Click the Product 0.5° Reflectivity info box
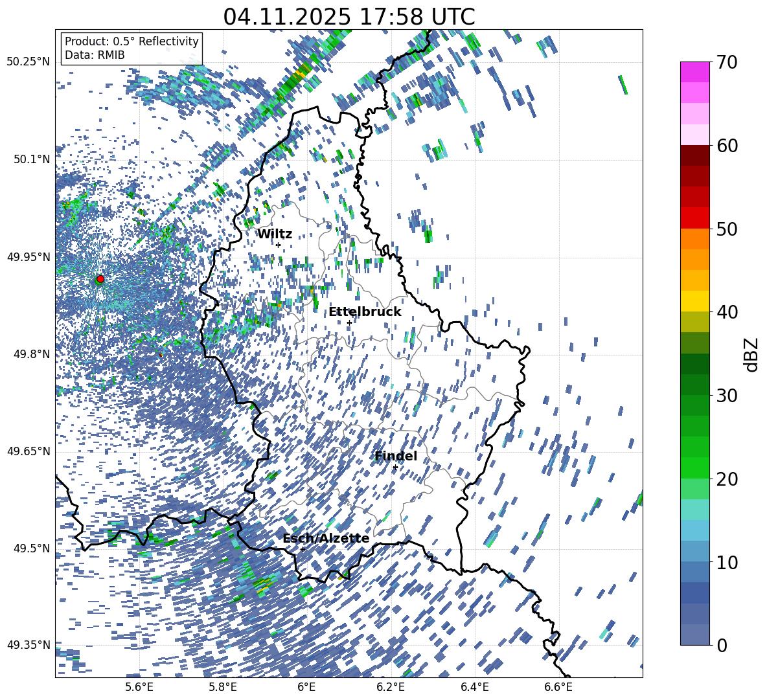The image size is (767, 700). 132,49
